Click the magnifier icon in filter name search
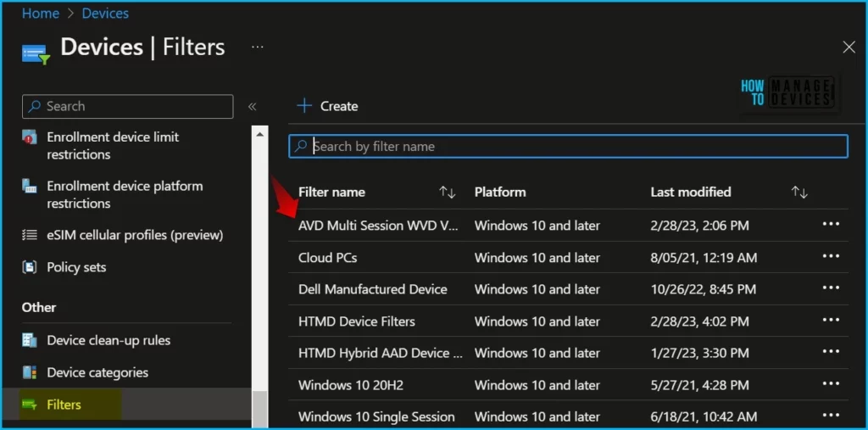The height and width of the screenshot is (430, 868). click(301, 146)
